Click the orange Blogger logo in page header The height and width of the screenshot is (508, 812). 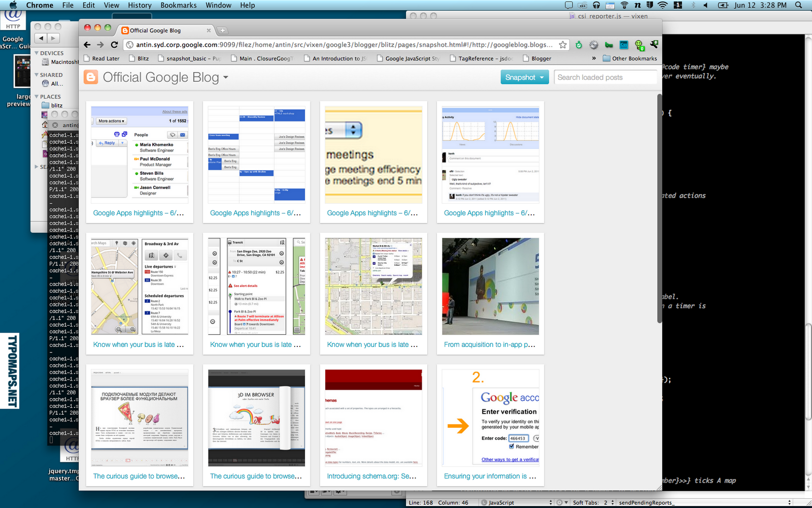coord(91,77)
